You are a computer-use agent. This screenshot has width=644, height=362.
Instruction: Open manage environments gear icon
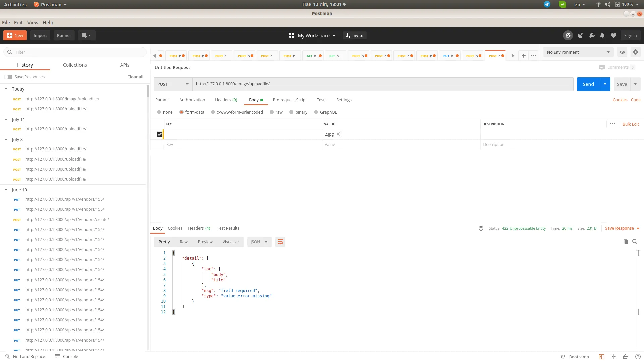pyautogui.click(x=635, y=52)
